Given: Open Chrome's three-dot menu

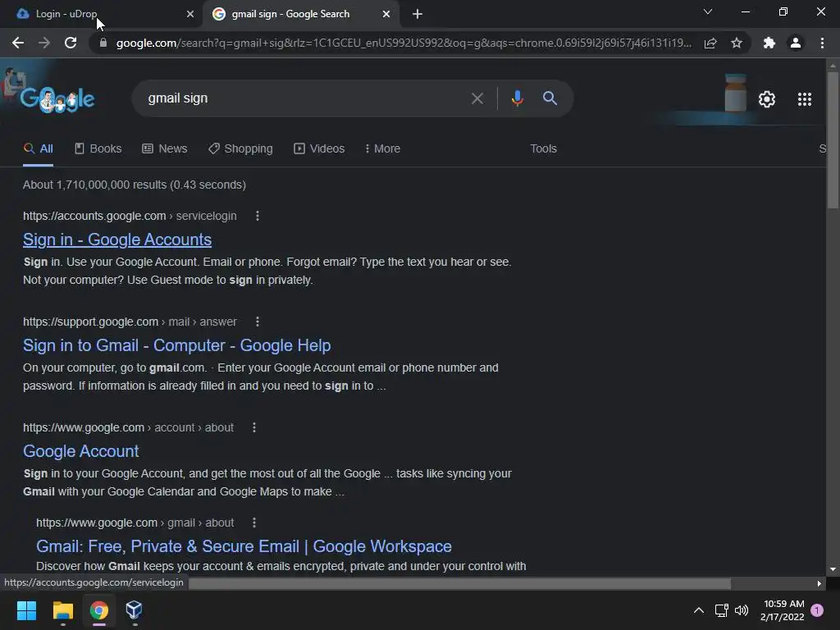Looking at the screenshot, I should click(x=822, y=43).
